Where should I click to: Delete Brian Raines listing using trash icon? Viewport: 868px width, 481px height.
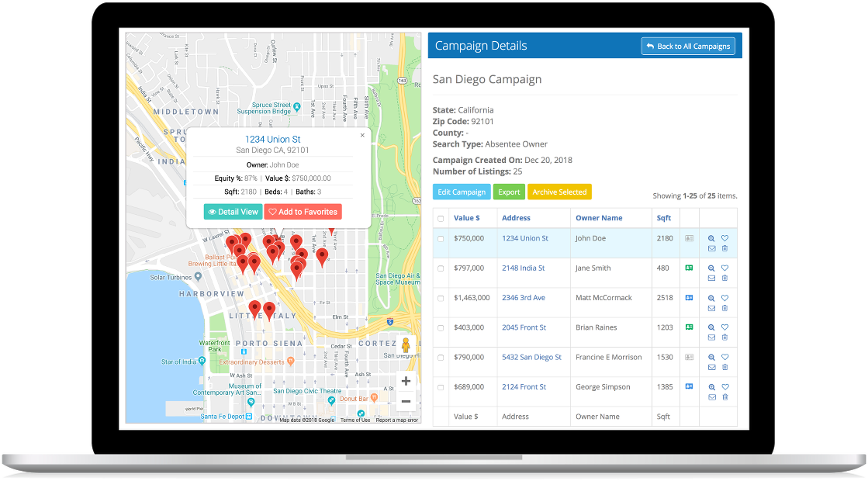(x=724, y=337)
